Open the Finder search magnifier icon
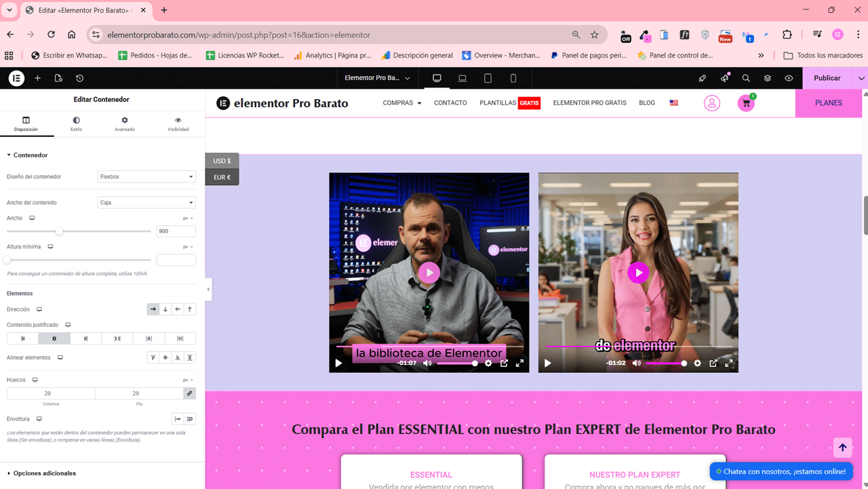868x489 pixels. 746,78
